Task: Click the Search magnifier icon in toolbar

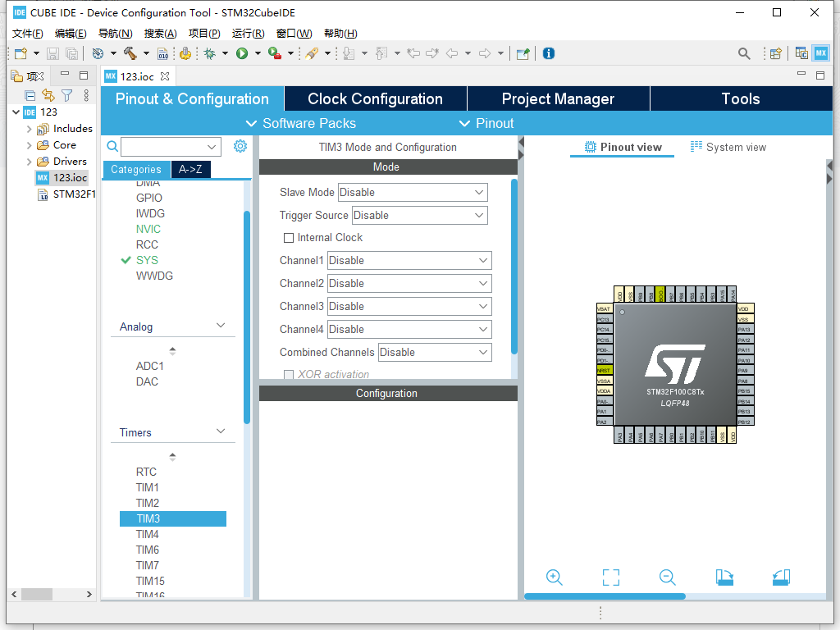Action: tap(743, 53)
